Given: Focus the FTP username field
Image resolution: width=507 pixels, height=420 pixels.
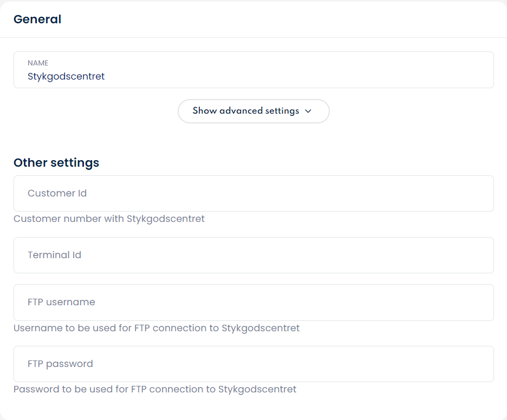Looking at the screenshot, I should tap(253, 302).
